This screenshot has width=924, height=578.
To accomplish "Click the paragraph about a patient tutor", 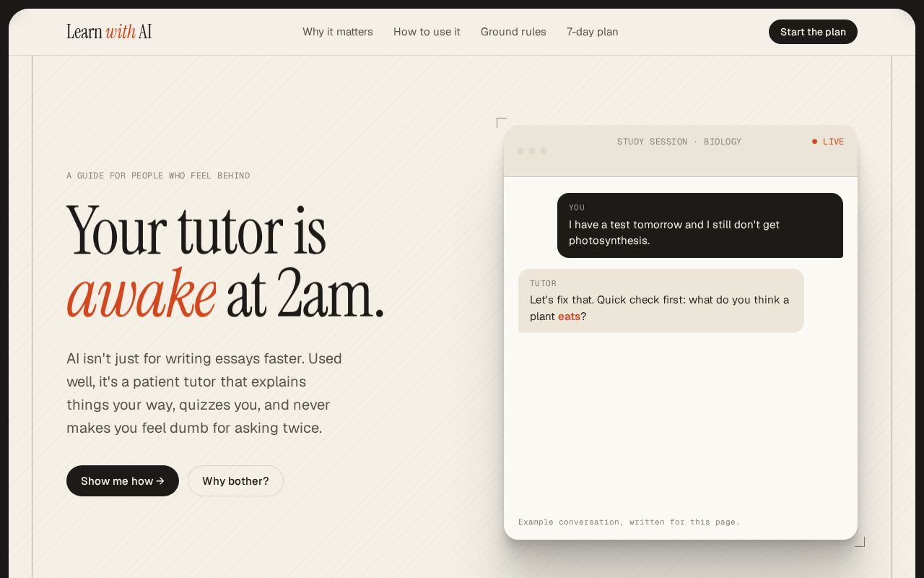I will 204,393.
